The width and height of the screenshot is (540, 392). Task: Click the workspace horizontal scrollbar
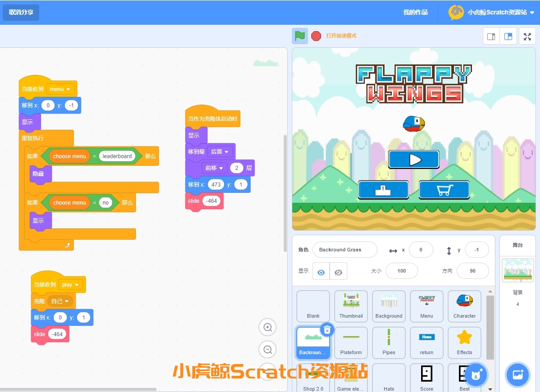pyautogui.click(x=78, y=389)
